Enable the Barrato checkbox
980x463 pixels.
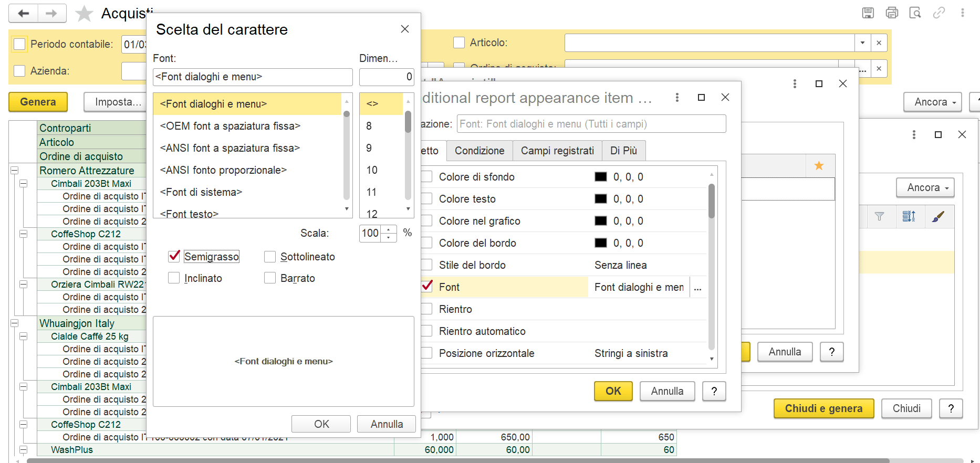270,278
